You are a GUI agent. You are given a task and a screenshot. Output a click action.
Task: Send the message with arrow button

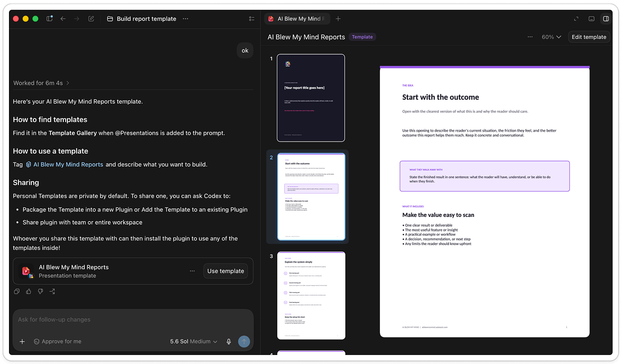[x=244, y=341]
